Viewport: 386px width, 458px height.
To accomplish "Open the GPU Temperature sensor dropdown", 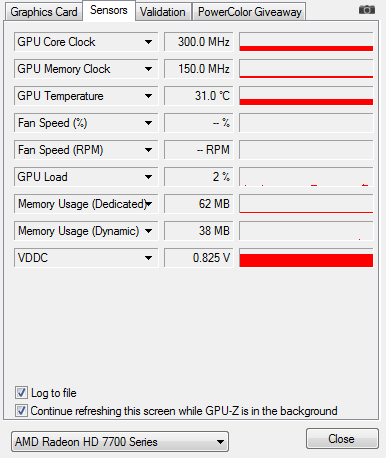I will point(148,96).
